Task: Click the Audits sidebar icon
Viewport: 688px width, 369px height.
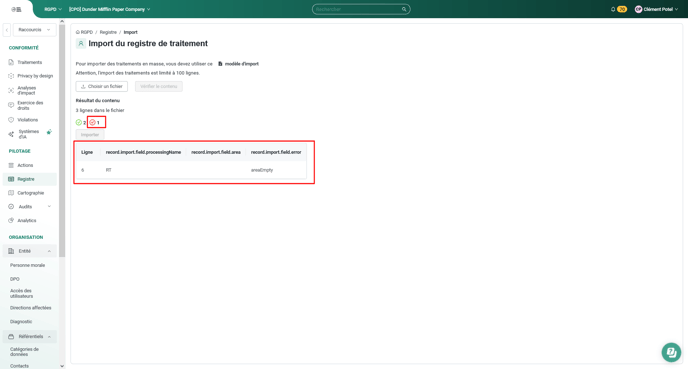Action: point(11,207)
